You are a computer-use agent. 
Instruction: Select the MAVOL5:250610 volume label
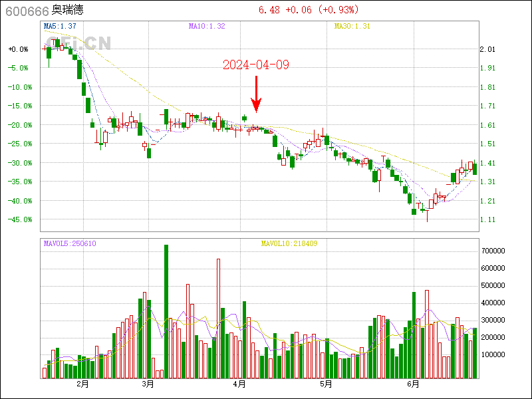[x=70, y=243]
